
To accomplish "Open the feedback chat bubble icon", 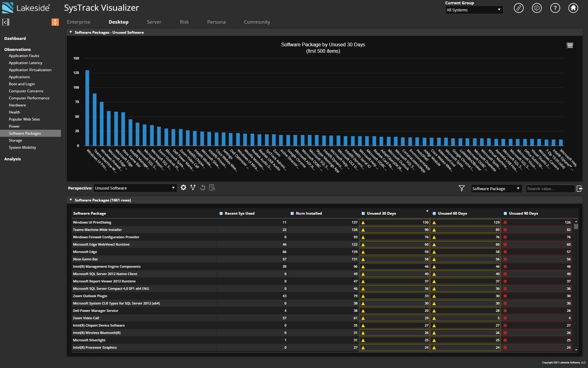I will 537,8.
